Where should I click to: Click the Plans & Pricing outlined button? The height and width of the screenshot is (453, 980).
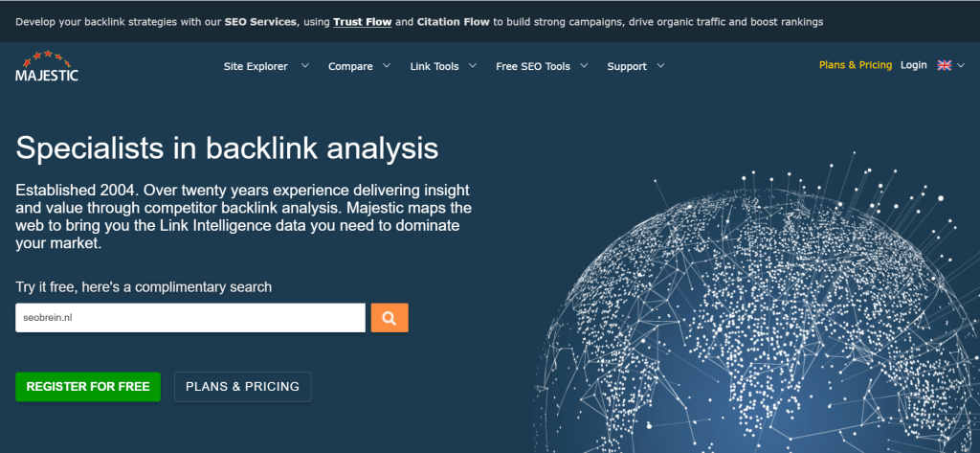click(242, 387)
